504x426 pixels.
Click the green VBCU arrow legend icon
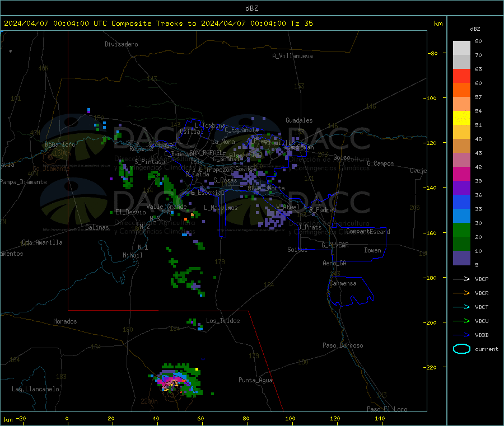(x=461, y=321)
